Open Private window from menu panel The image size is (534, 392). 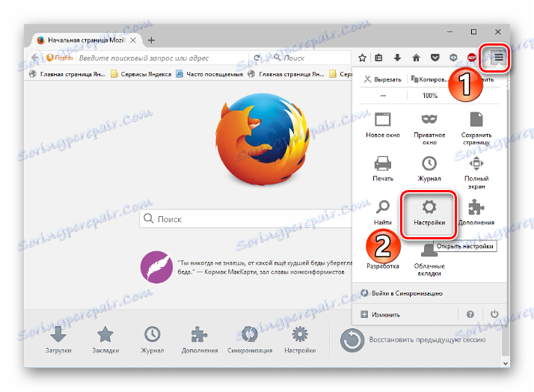coord(429,129)
